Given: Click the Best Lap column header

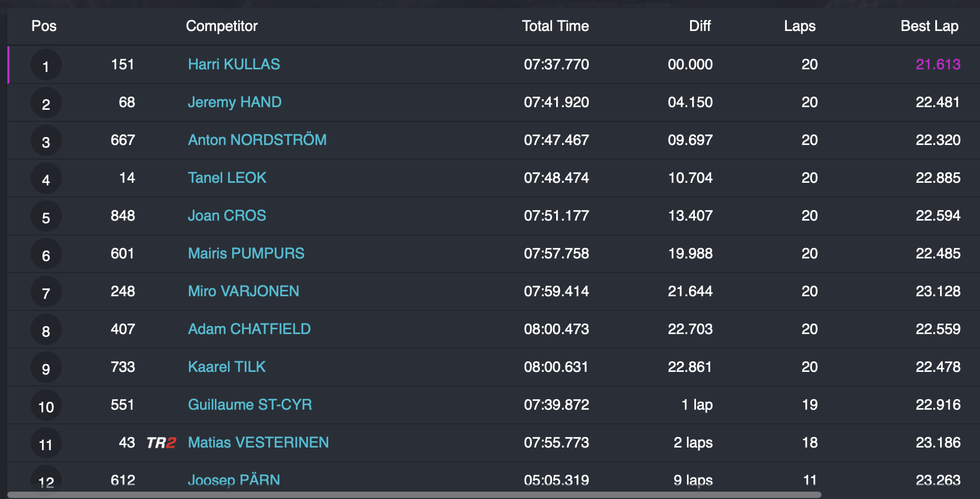Looking at the screenshot, I should pyautogui.click(x=929, y=26).
